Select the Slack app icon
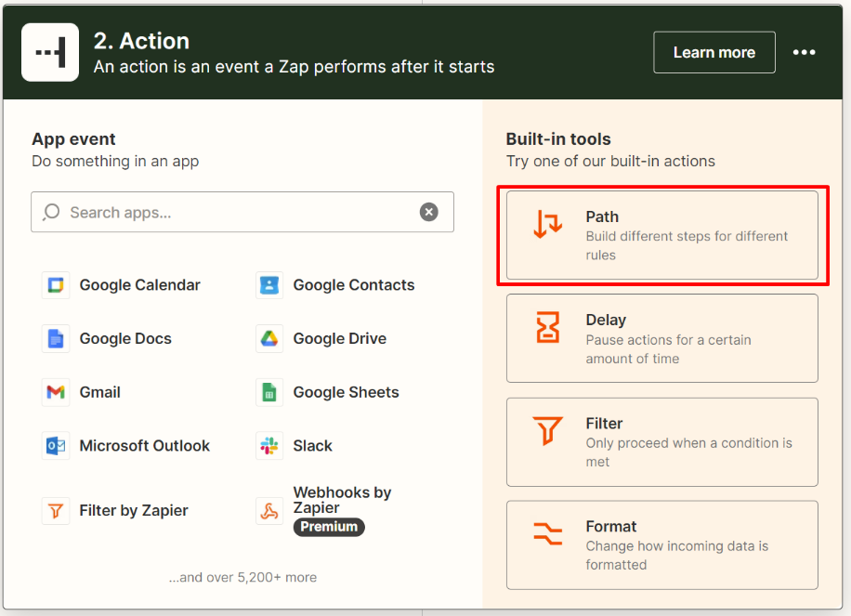The height and width of the screenshot is (616, 851). click(x=269, y=446)
